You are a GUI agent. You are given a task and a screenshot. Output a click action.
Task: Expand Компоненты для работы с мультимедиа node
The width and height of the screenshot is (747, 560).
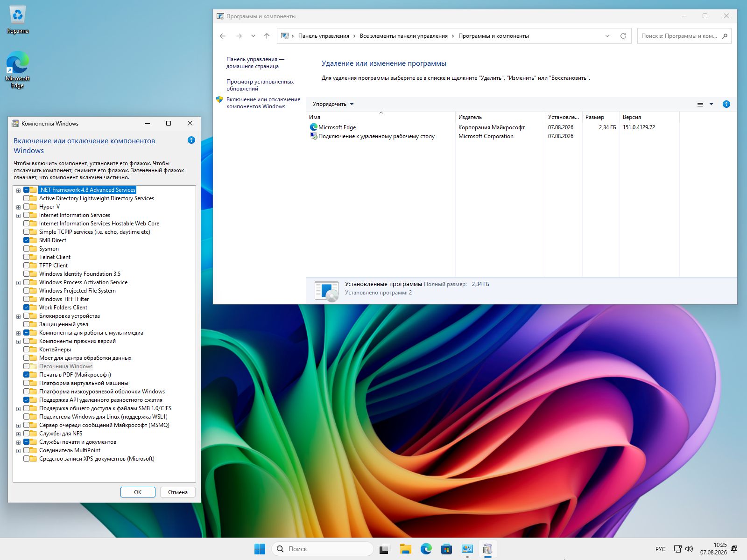(19, 333)
